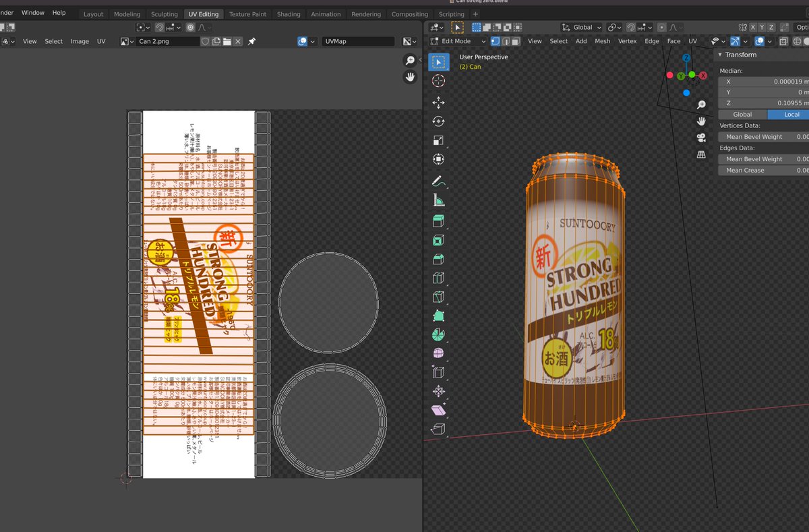This screenshot has width=809, height=532.
Task: Select Local in Transform panel
Action: 789,114
